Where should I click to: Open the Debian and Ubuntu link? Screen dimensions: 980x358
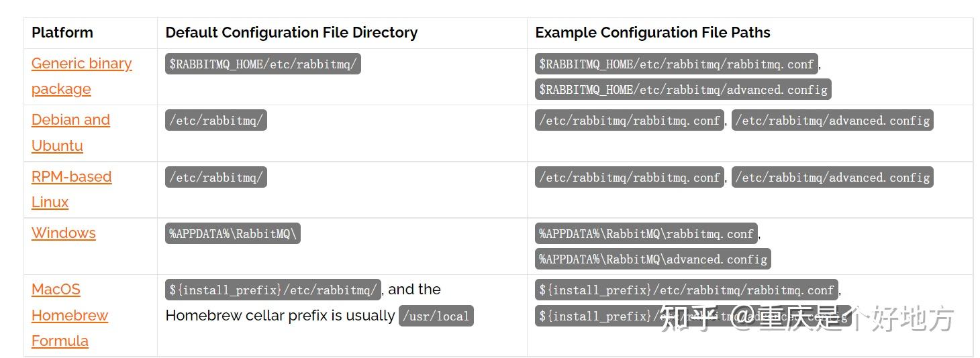[70, 120]
